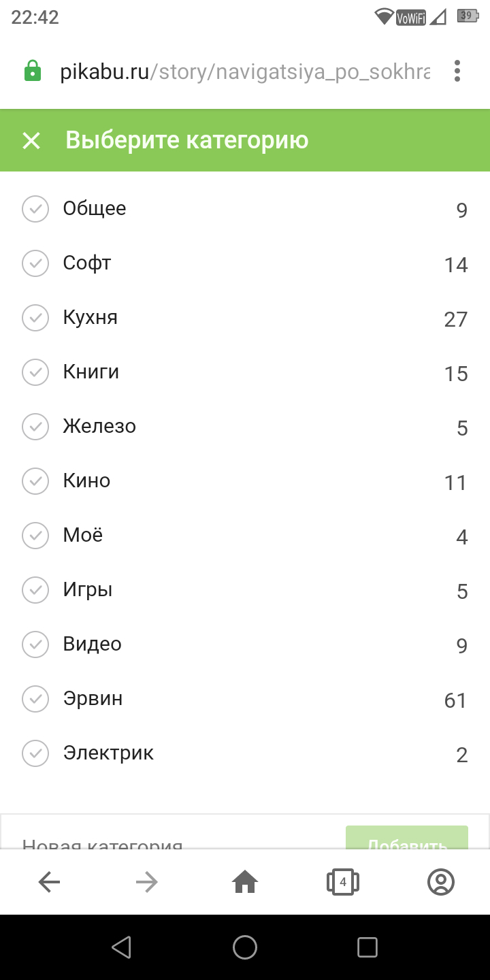490x980 pixels.
Task: Open the browser home page
Action: pyautogui.click(x=245, y=883)
